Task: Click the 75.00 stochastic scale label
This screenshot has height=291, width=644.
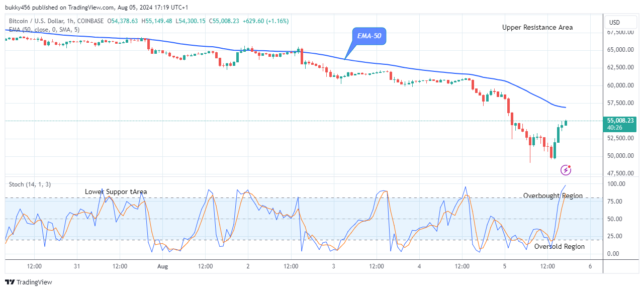Action: coord(615,202)
